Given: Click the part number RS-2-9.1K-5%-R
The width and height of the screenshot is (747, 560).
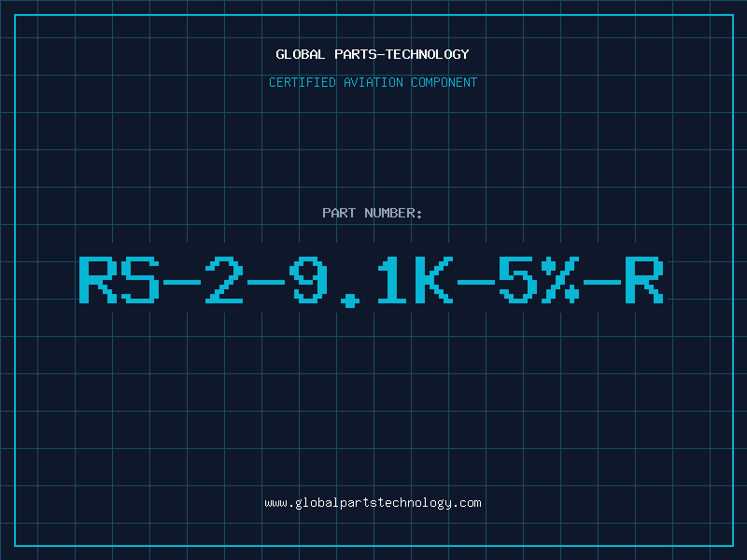Looking at the screenshot, I should [x=372, y=281].
